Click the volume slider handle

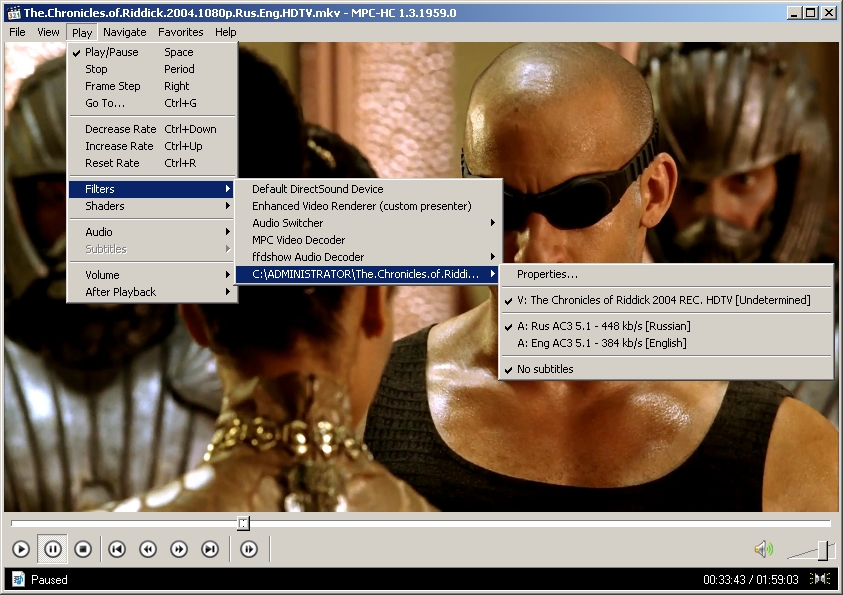click(x=823, y=550)
